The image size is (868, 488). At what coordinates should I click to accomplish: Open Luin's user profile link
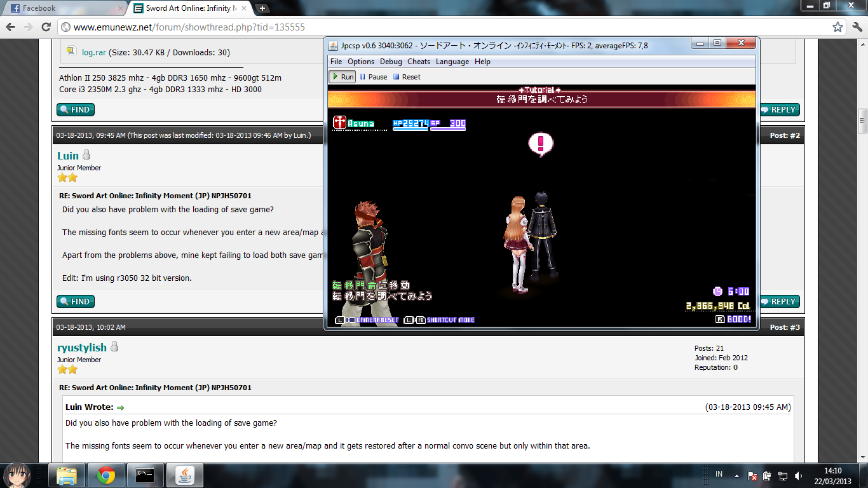(x=68, y=156)
